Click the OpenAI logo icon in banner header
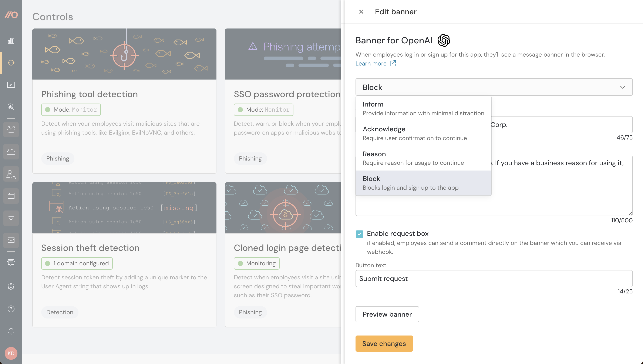 pyautogui.click(x=443, y=40)
